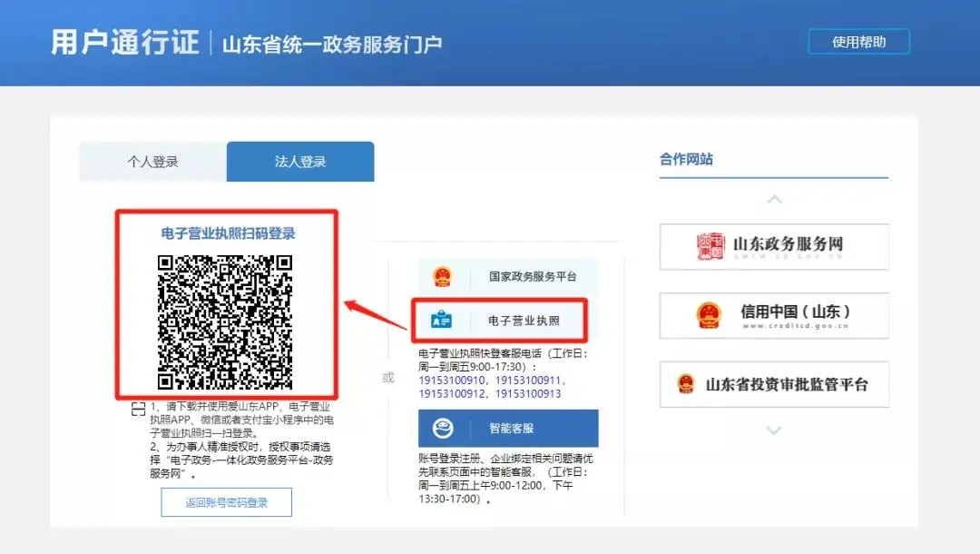
Task: Open 智能客服 via its headset icon
Action: click(443, 429)
